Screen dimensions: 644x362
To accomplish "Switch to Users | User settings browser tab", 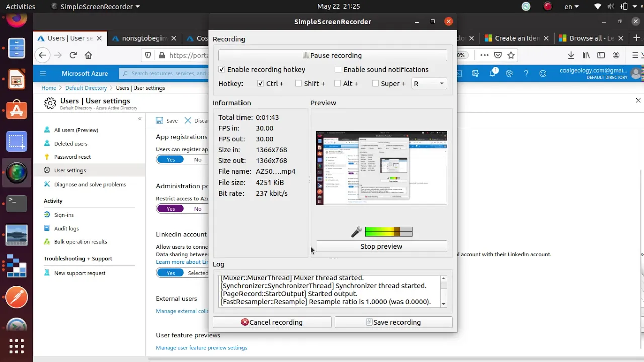I will [x=69, y=38].
